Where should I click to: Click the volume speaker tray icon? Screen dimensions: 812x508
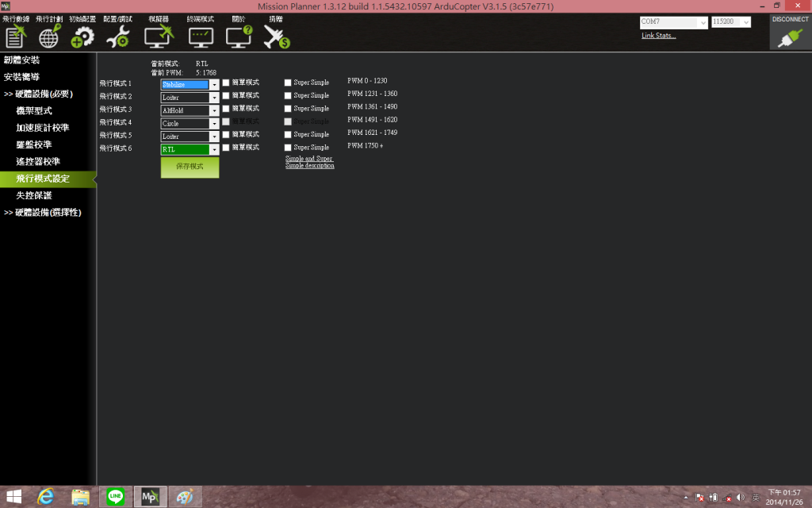pos(741,498)
